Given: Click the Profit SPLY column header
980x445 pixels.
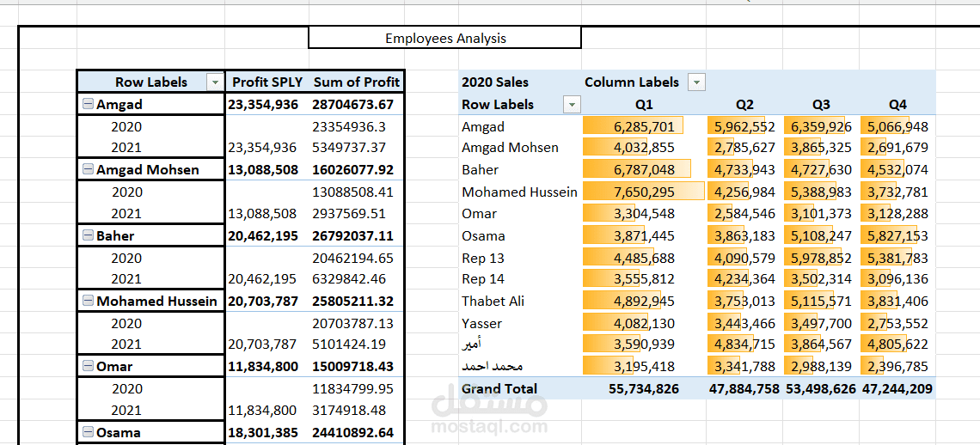Looking at the screenshot, I should pos(267,82).
